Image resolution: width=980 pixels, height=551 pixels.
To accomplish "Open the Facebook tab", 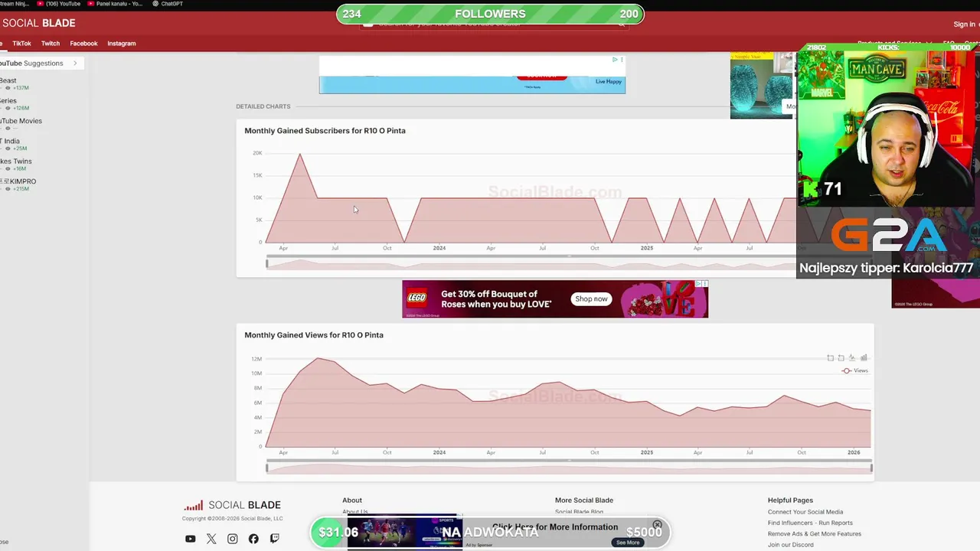I will click(83, 44).
